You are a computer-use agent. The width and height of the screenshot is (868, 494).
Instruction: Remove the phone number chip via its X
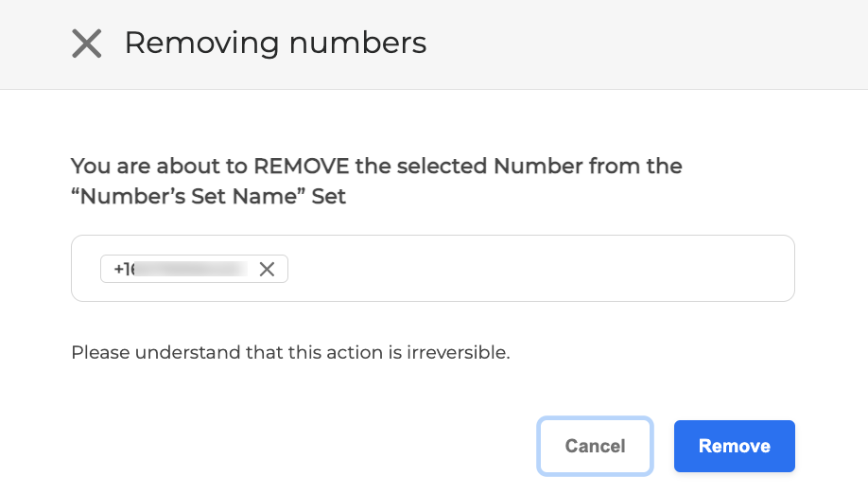(267, 269)
